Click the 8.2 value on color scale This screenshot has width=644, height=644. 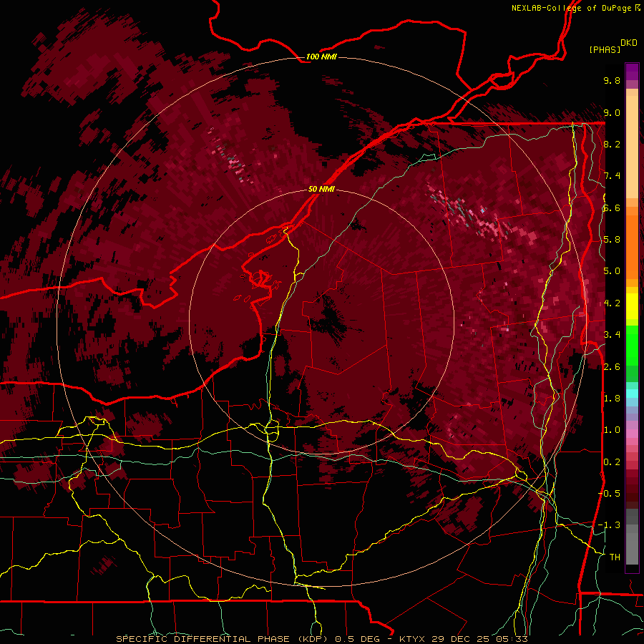pyautogui.click(x=612, y=144)
